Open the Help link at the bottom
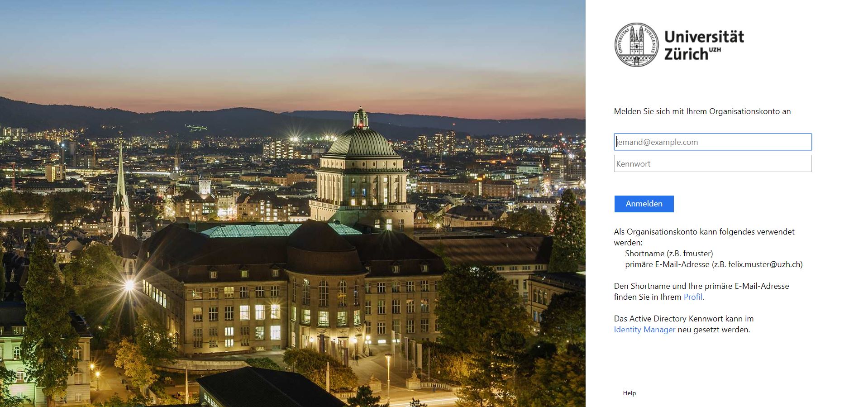This screenshot has width=868, height=407. pos(629,393)
